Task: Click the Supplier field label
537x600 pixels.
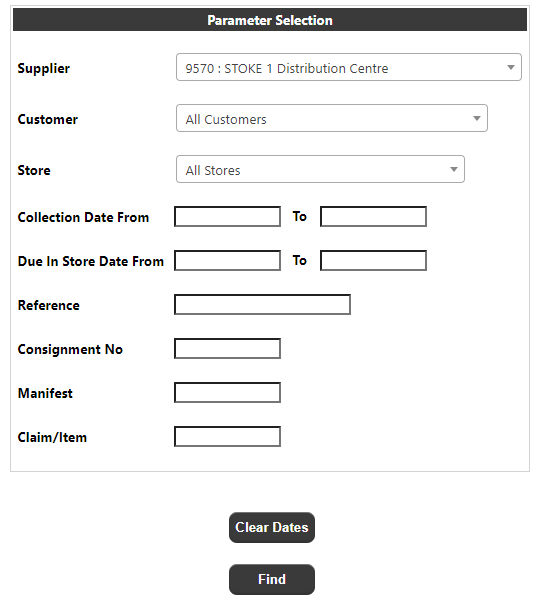Action: pos(44,68)
